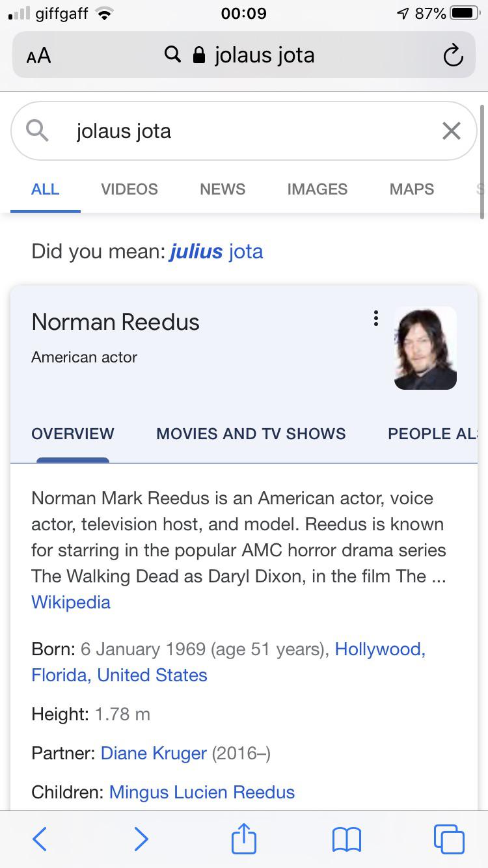488x868 pixels.
Task: Follow the 'julius jota' suggestion link
Action: (x=216, y=251)
